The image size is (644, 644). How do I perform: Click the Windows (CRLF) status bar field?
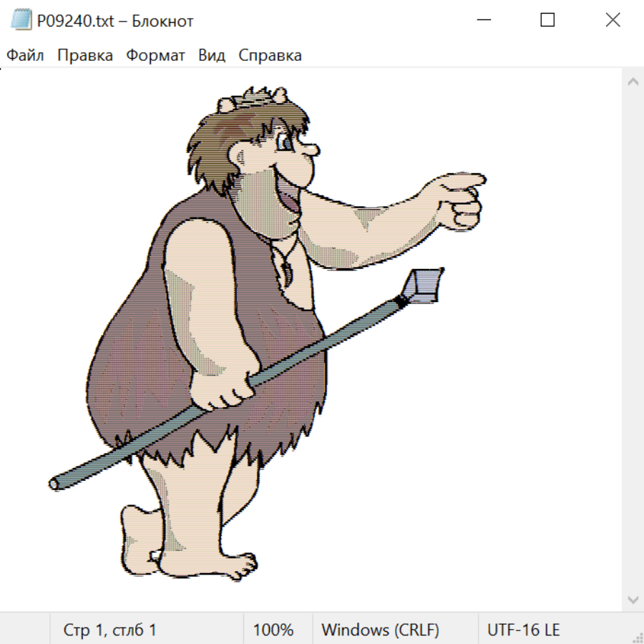[380, 630]
